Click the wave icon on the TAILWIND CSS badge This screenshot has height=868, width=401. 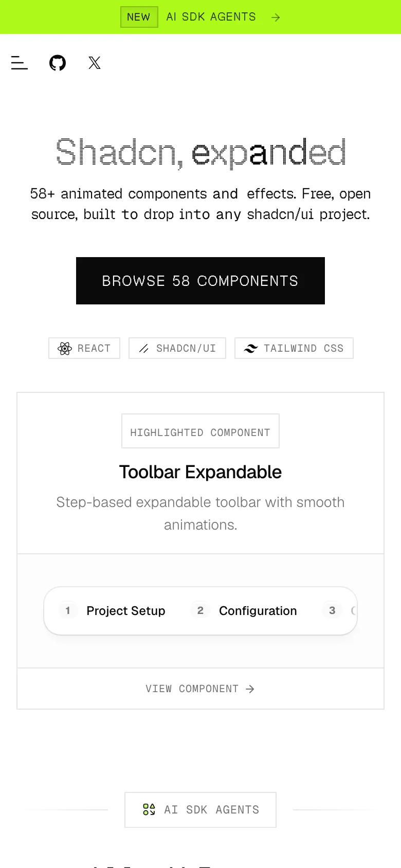point(250,348)
